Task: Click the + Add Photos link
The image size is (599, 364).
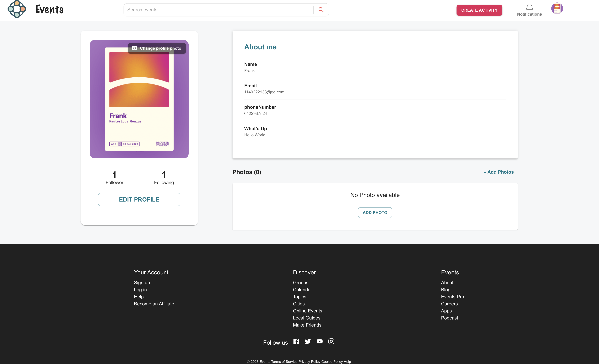Action: [x=498, y=172]
